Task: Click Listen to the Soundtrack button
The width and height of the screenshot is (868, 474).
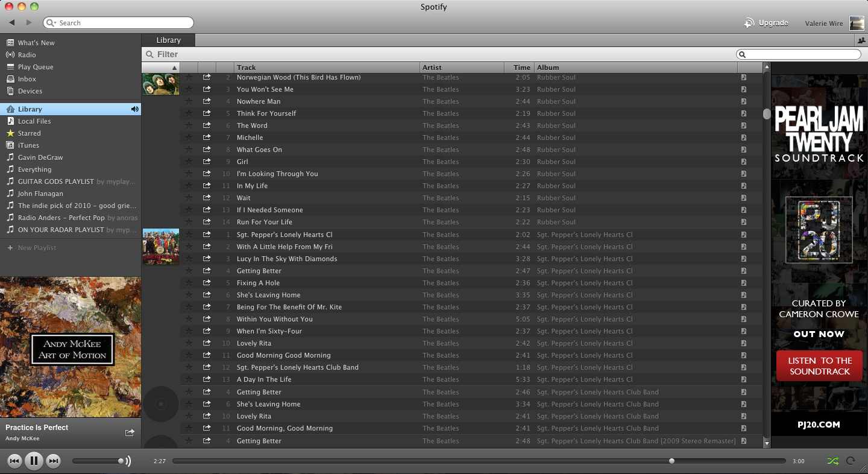Action: (819, 366)
